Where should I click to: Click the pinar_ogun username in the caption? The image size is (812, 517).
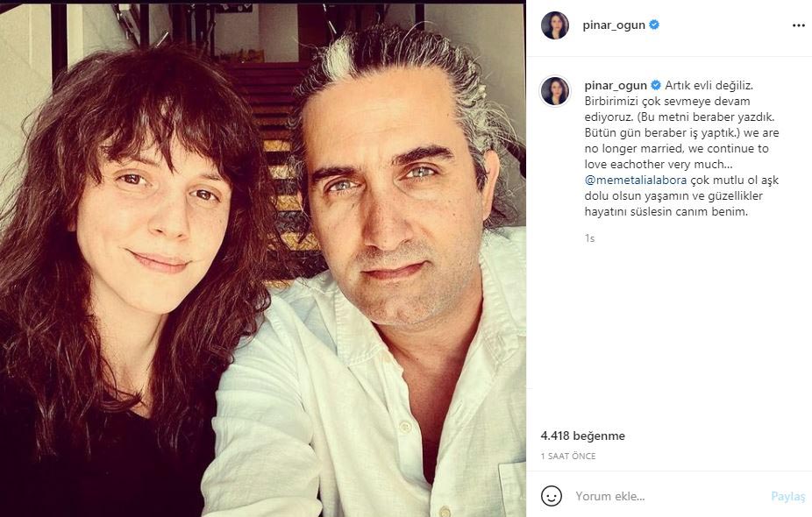(614, 85)
